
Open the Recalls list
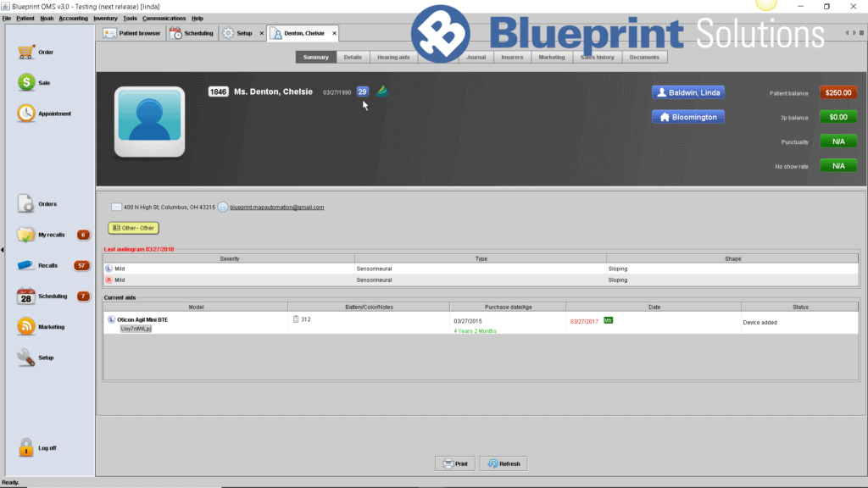click(x=26, y=265)
